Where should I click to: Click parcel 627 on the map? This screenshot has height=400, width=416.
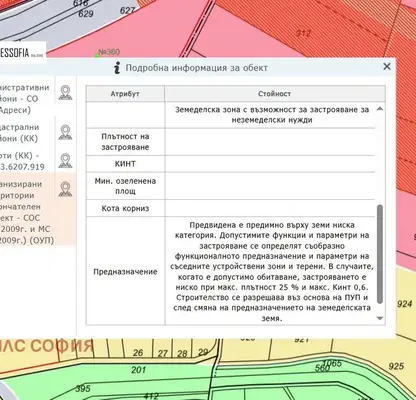pos(127,11)
